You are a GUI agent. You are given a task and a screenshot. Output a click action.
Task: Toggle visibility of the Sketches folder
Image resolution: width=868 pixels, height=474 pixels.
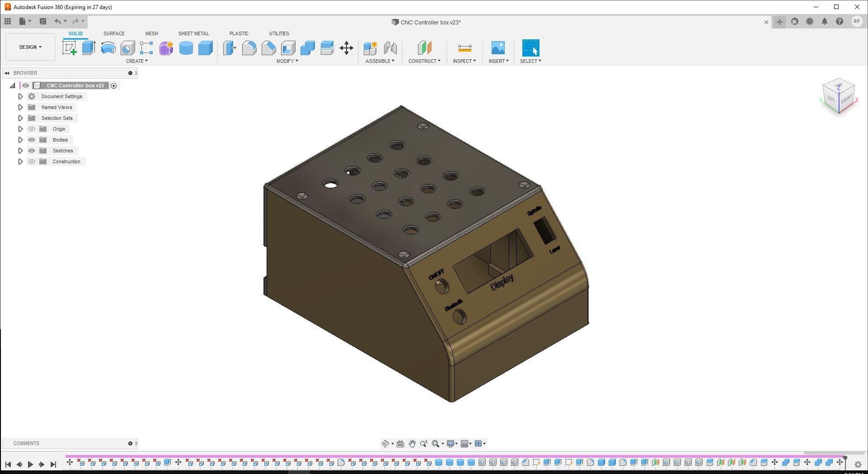point(32,151)
